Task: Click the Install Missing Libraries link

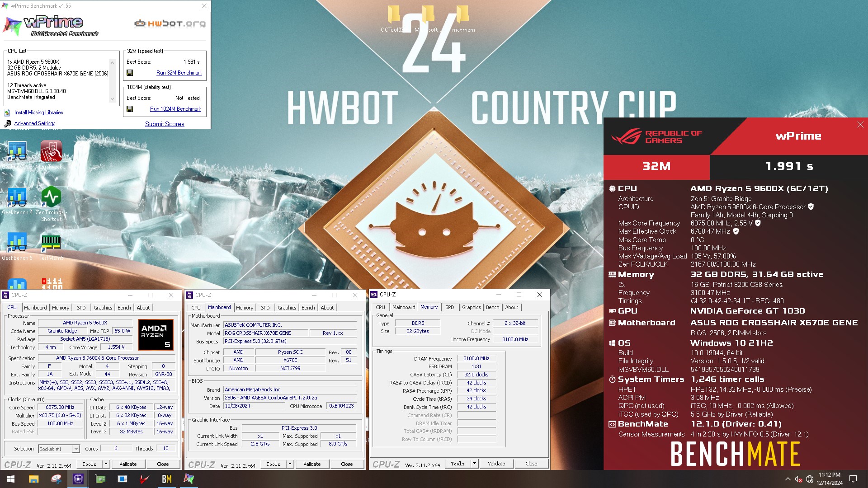Action: pos(38,113)
